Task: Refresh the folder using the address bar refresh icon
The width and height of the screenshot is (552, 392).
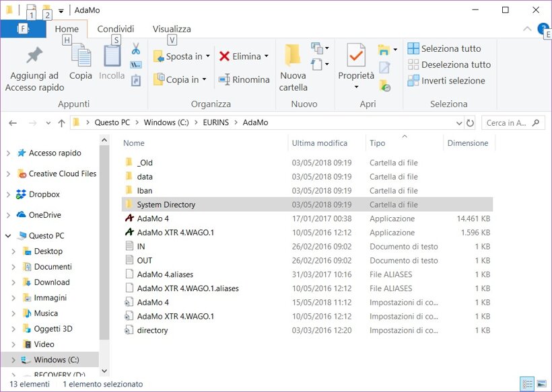Action: [x=470, y=123]
